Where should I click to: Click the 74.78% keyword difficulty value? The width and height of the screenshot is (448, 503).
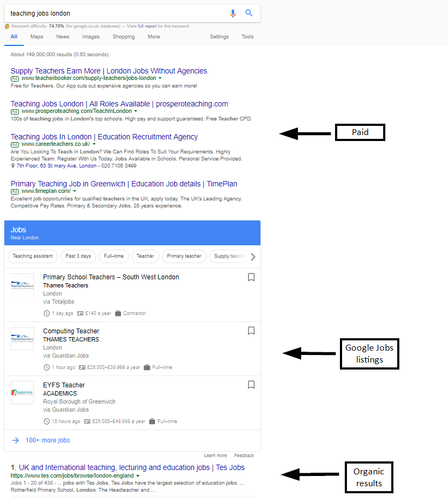tap(57, 26)
